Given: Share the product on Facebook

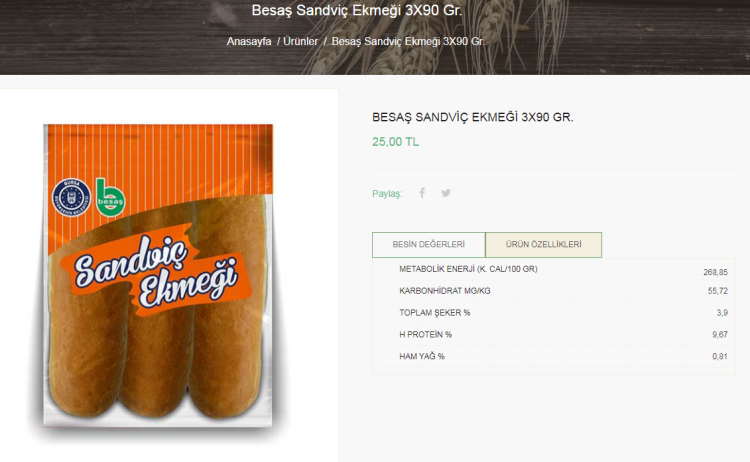Looking at the screenshot, I should (422, 193).
